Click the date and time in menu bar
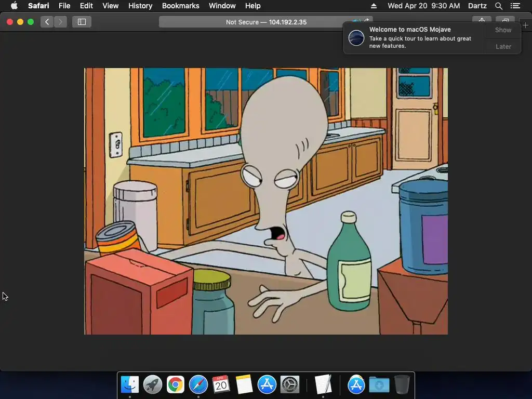Image resolution: width=532 pixels, height=399 pixels. tap(424, 6)
